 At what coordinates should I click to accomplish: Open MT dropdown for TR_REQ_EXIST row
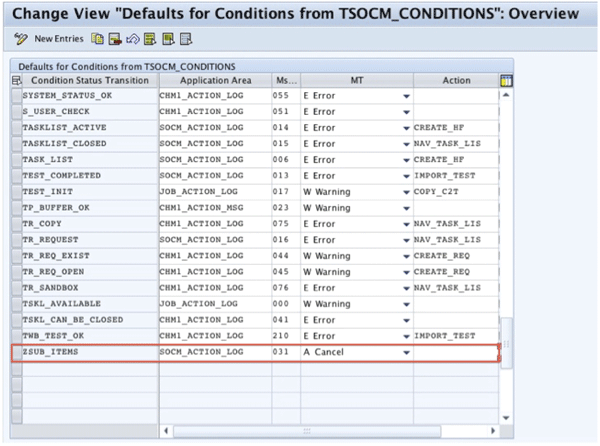(x=406, y=256)
